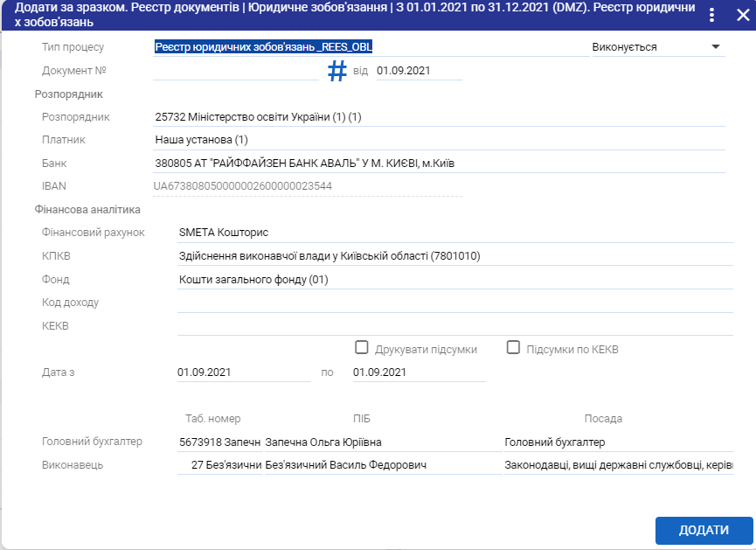Viewport: 756px width, 550px height.
Task: Select the Банк field with Райффайзен
Action: (x=437, y=164)
